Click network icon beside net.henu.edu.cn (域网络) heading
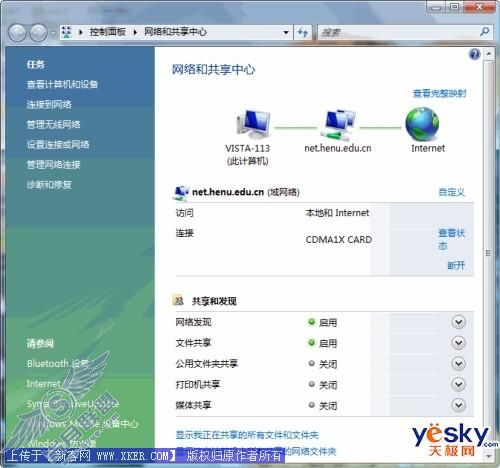500x468 pixels. point(181,193)
